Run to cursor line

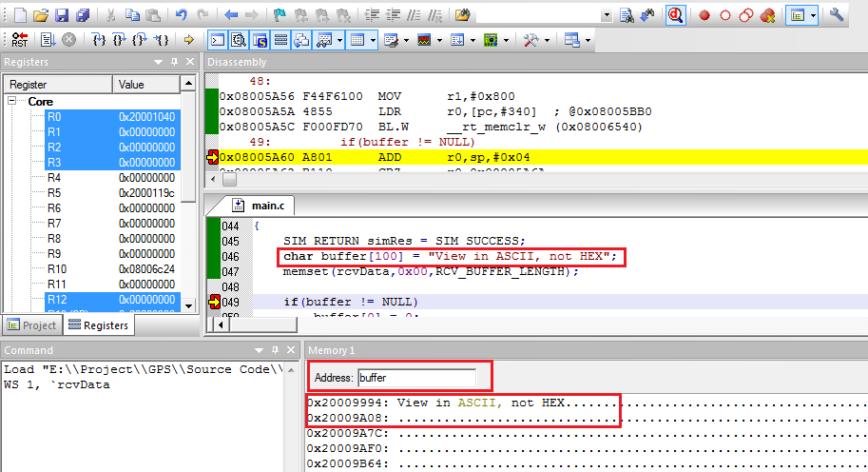tap(161, 40)
